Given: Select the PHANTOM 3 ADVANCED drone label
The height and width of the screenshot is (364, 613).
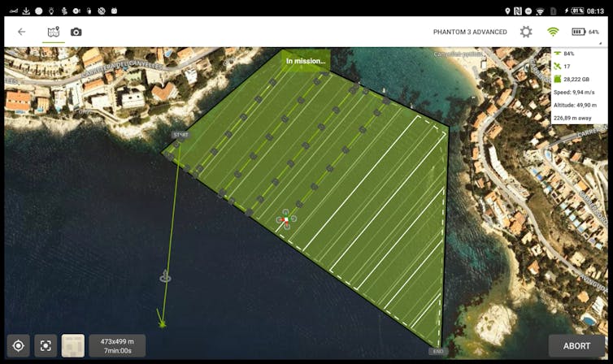Looking at the screenshot, I should coord(470,32).
